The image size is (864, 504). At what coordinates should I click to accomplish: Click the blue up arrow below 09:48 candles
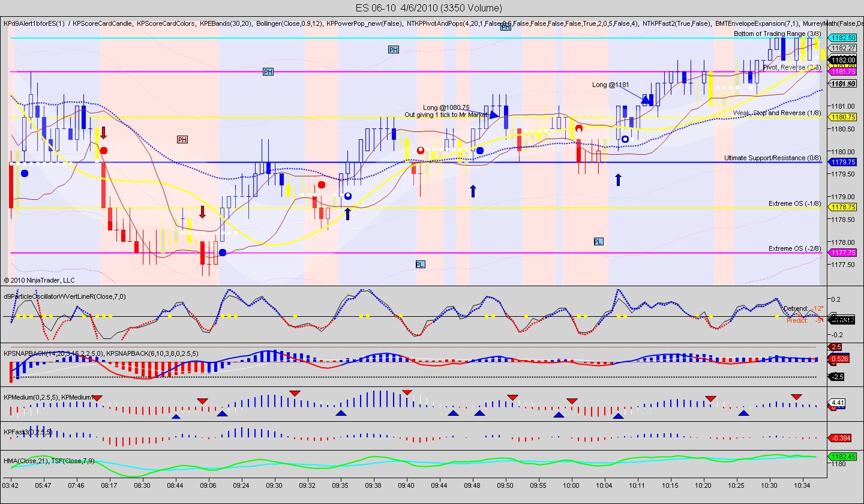click(x=473, y=191)
